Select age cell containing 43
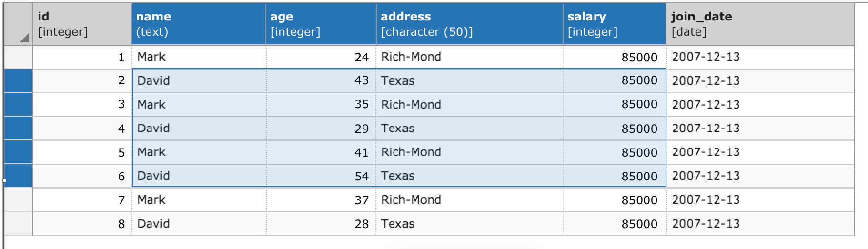This screenshot has width=868, height=249. pos(361,80)
